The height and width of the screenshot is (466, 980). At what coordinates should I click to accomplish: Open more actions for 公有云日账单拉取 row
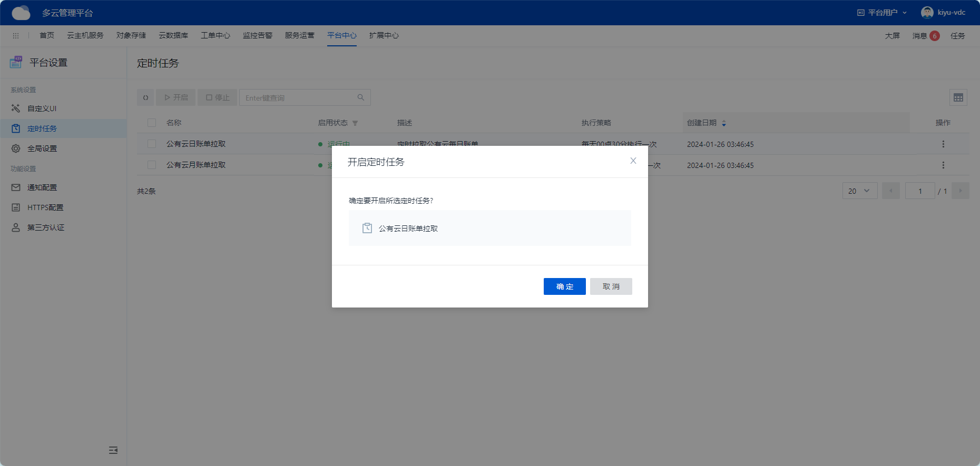[x=943, y=144]
